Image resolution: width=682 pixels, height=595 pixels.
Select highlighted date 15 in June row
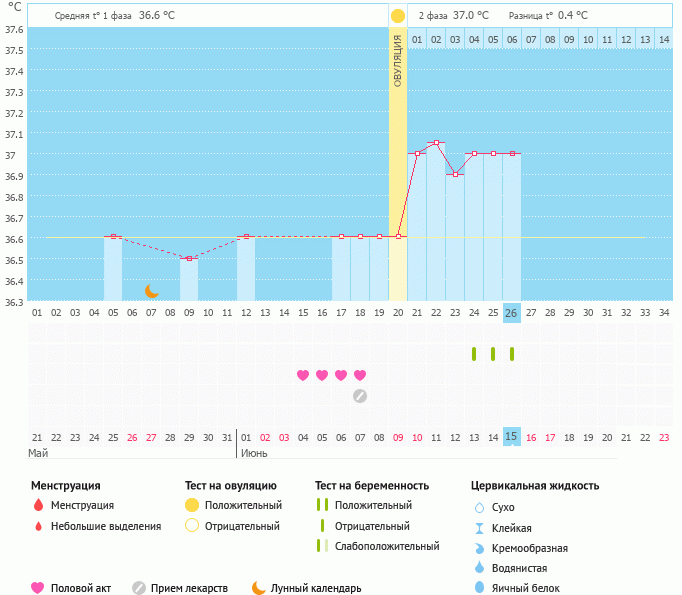512,437
